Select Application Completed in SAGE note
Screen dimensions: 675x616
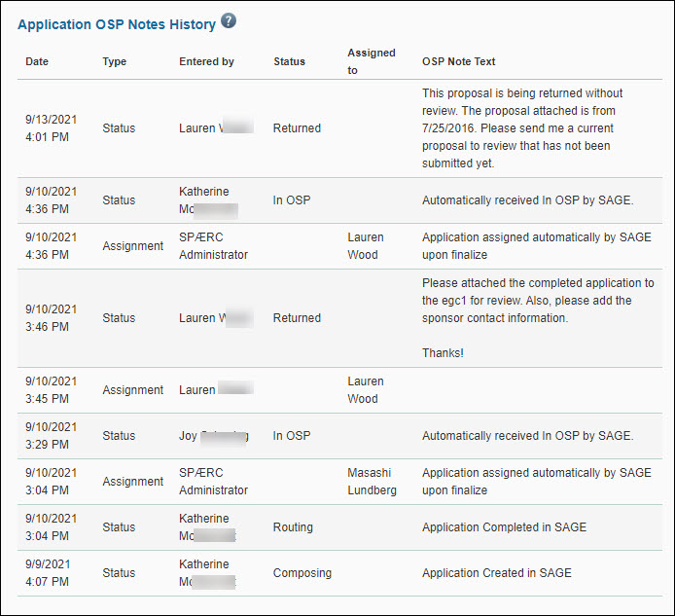point(504,527)
